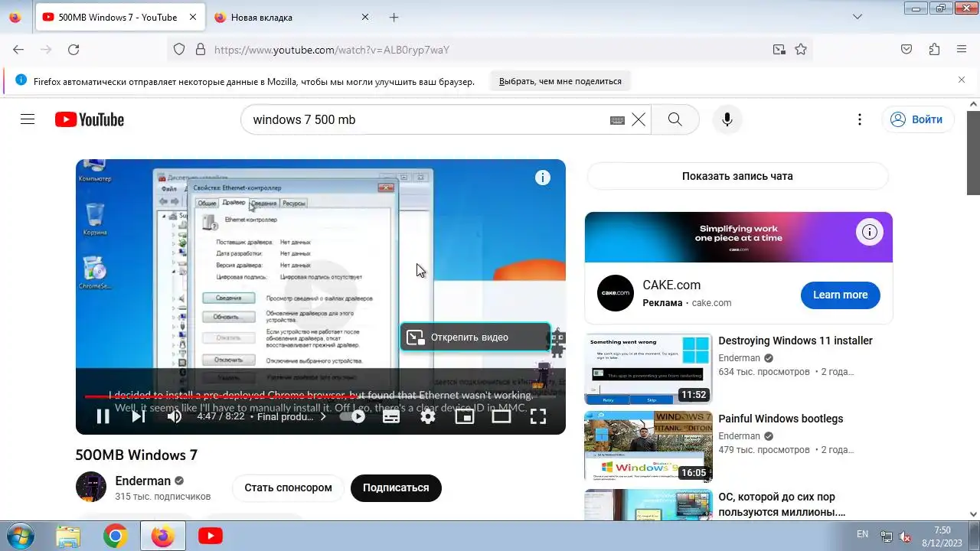Open Chrome from the taskbar
The height and width of the screenshot is (551, 980).
point(116,536)
